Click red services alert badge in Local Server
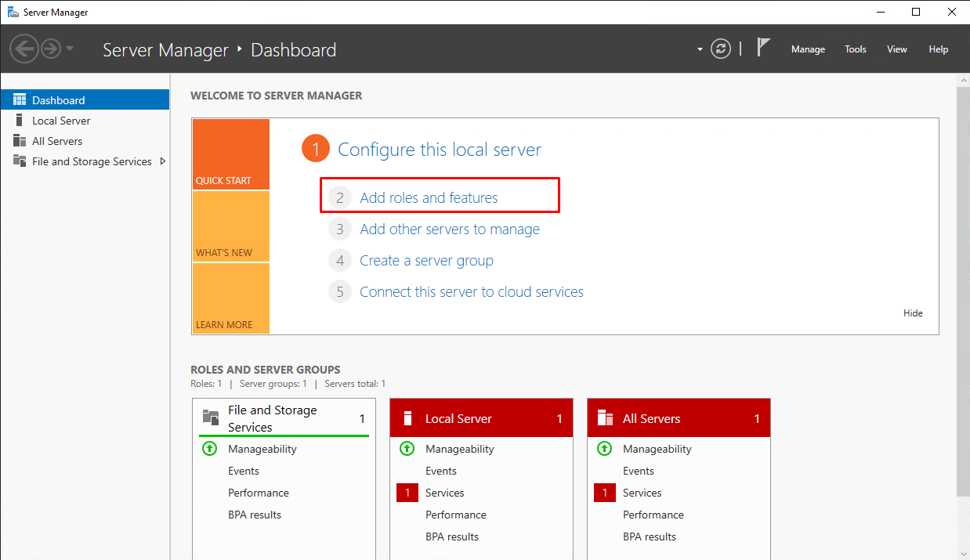The height and width of the screenshot is (560, 970). pos(407,493)
